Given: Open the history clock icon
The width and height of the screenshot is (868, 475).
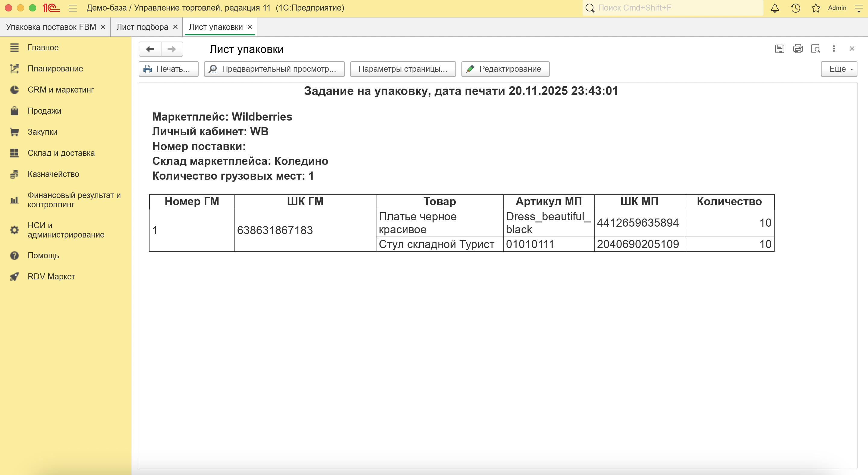Looking at the screenshot, I should (795, 8).
